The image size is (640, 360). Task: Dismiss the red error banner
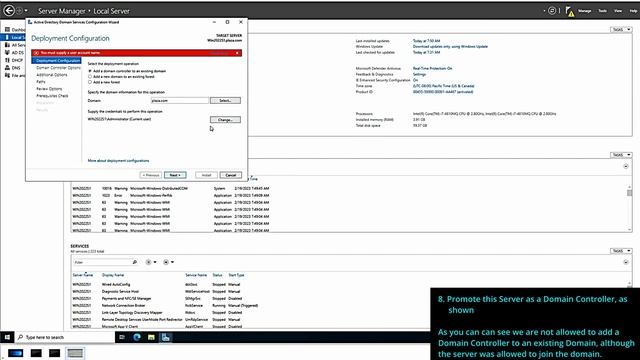(x=237, y=53)
